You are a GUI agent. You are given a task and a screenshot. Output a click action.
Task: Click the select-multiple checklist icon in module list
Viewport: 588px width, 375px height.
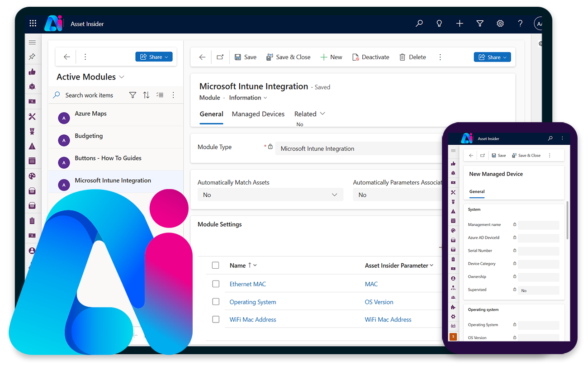(160, 95)
